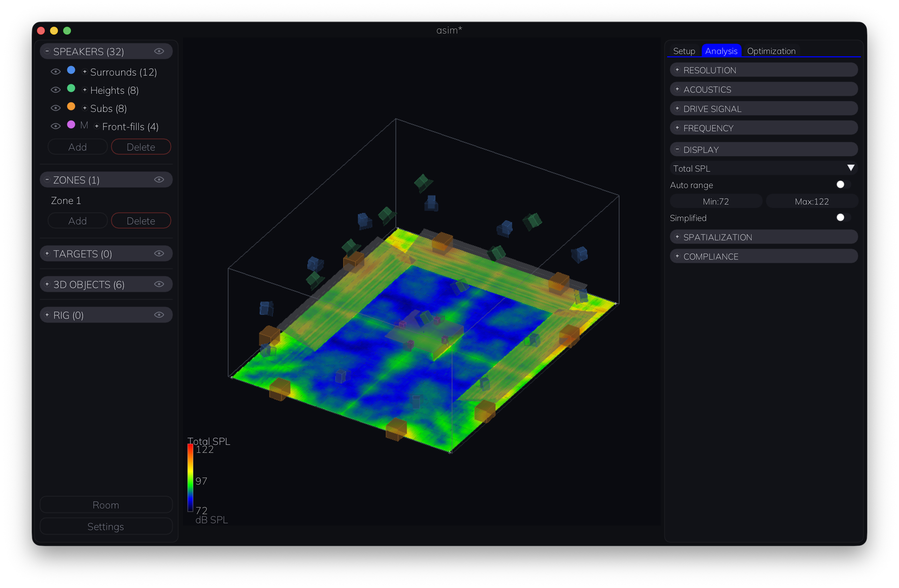
Task: Enable the Auto range switch
Action: pyautogui.click(x=843, y=185)
